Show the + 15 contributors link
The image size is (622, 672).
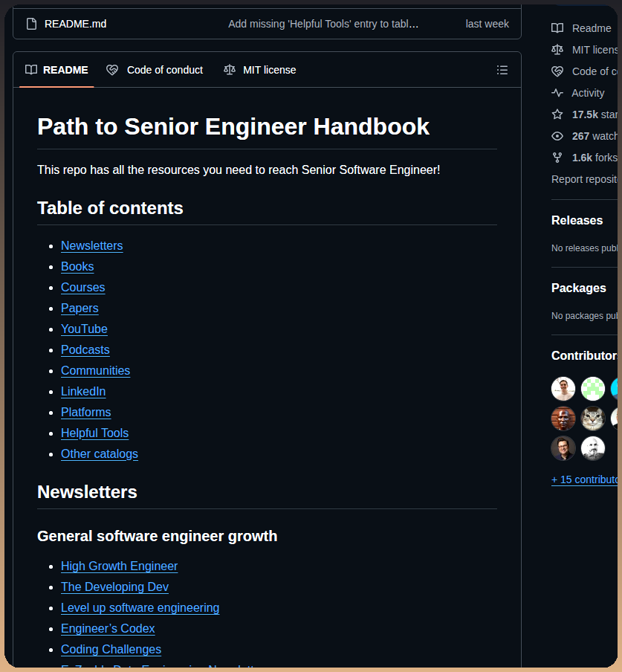pos(584,479)
